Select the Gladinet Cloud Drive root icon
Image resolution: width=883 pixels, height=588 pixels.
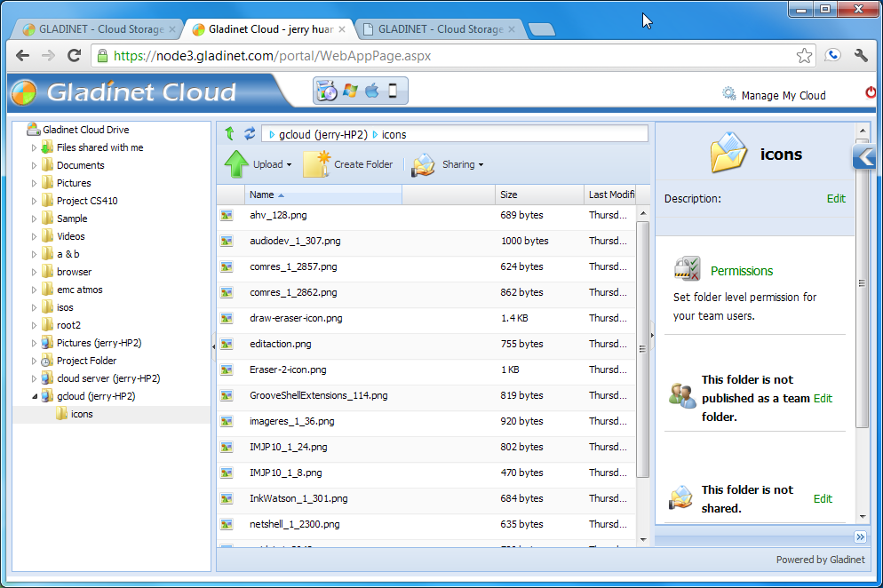pos(33,130)
